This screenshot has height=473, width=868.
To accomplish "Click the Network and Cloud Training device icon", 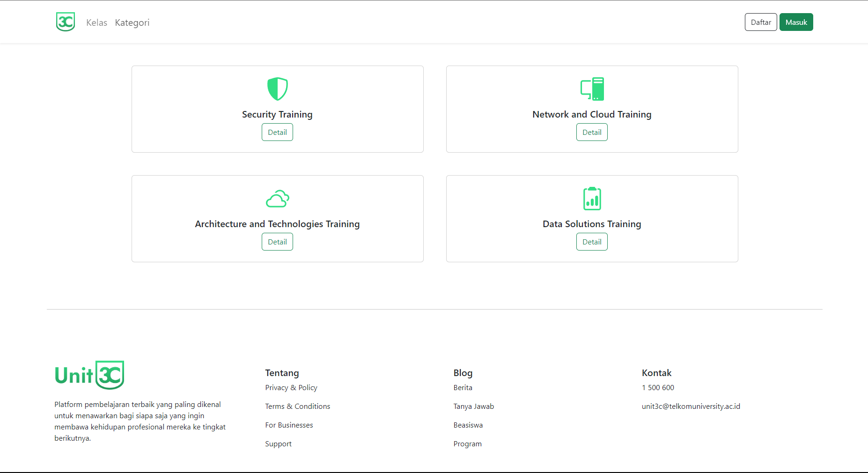I will pos(592,89).
